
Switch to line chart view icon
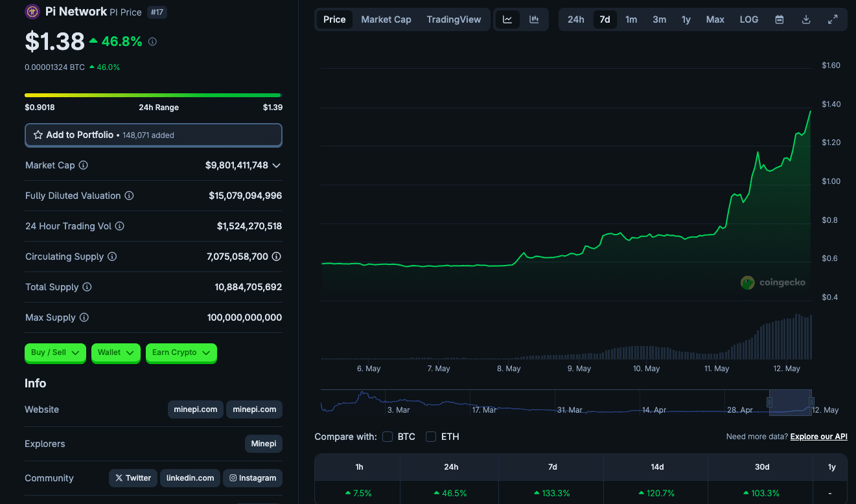(x=507, y=19)
